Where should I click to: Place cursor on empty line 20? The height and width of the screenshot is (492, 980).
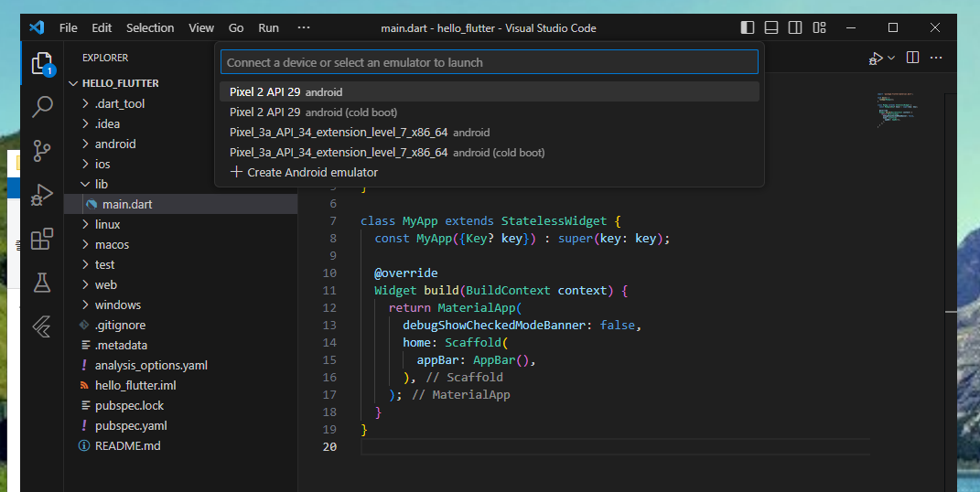click(x=615, y=446)
